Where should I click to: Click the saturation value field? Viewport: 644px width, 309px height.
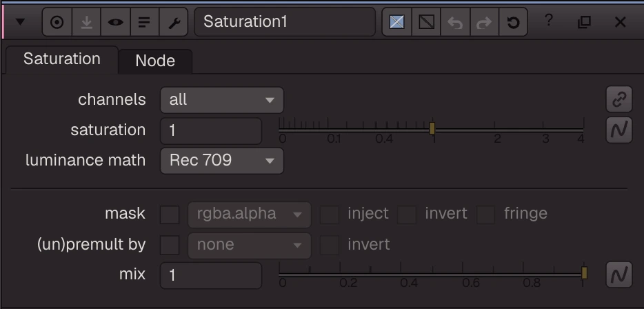point(211,130)
